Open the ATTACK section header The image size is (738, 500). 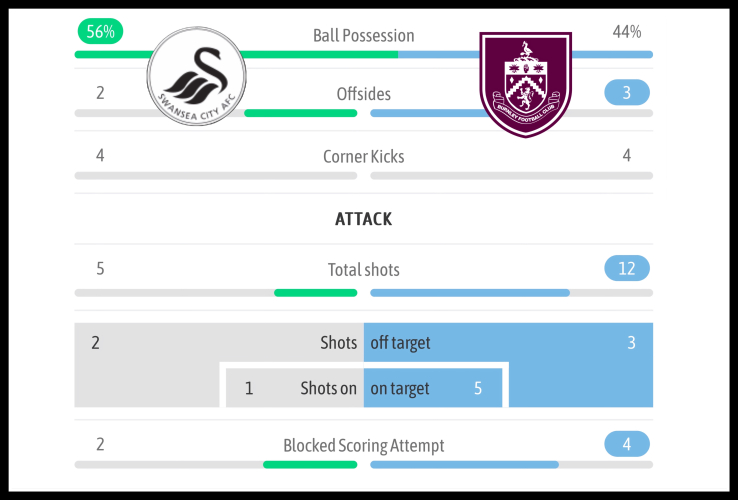363,218
